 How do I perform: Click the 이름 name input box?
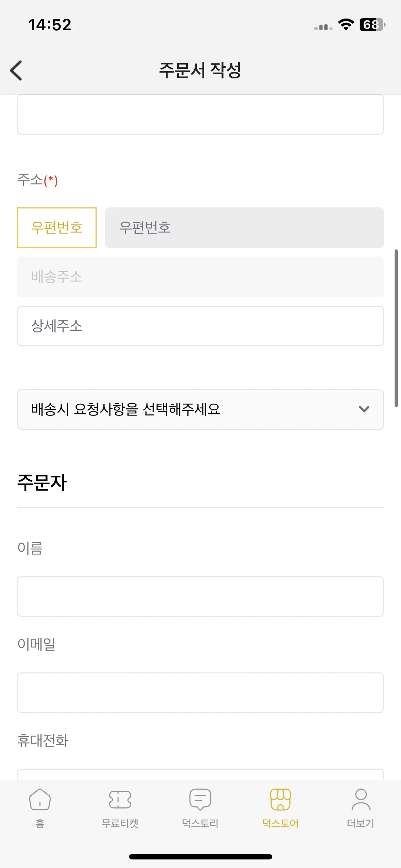coord(200,596)
